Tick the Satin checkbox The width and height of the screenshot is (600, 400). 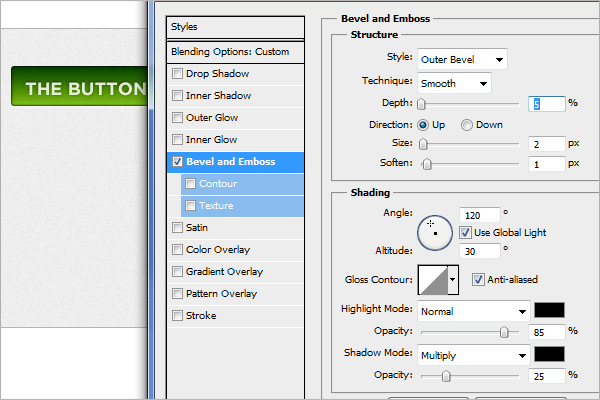tap(177, 227)
